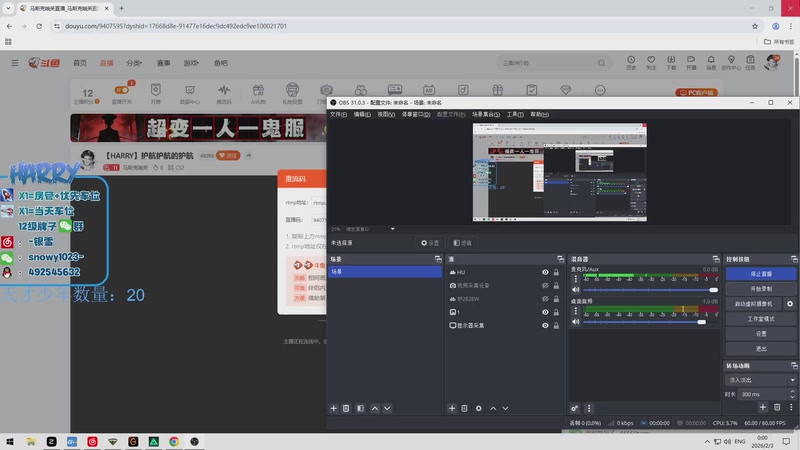Screen dimensions: 800x450
Task: Open transition options dots menu
Action: [791, 407]
